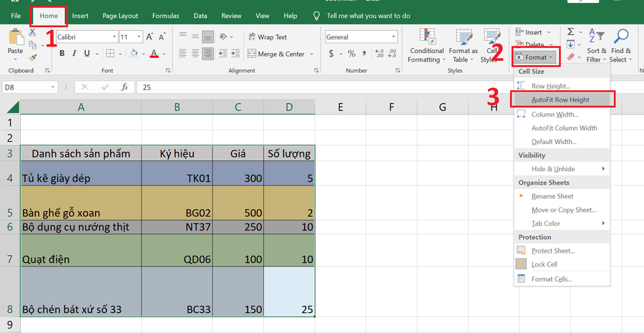
Task: Open the font size 11 dropdown
Action: point(140,37)
